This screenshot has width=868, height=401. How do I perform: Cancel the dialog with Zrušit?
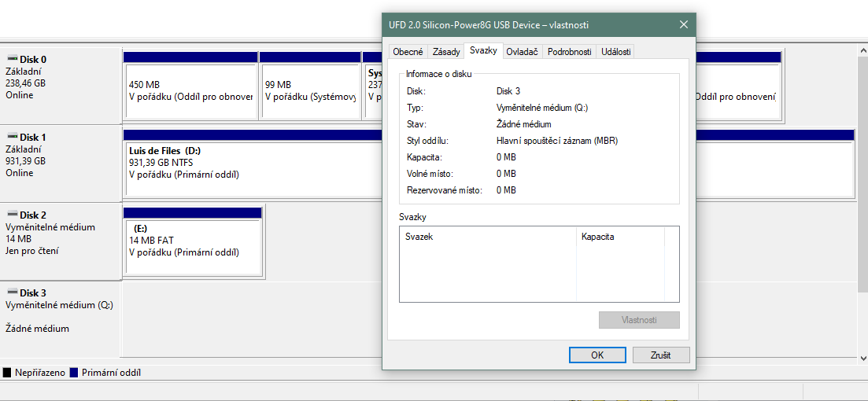point(661,355)
